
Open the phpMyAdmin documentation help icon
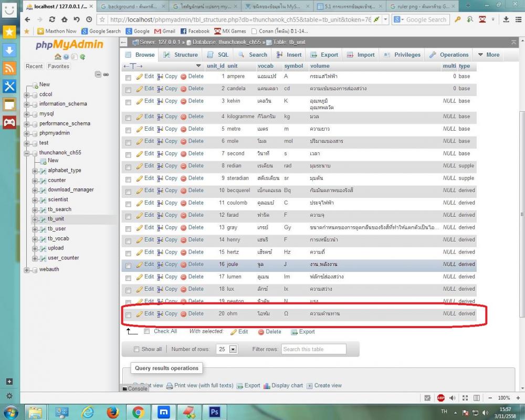(x=66, y=57)
